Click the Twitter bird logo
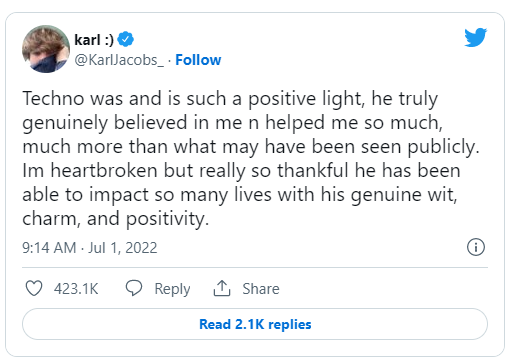The height and width of the screenshot is (362, 521). 475,37
